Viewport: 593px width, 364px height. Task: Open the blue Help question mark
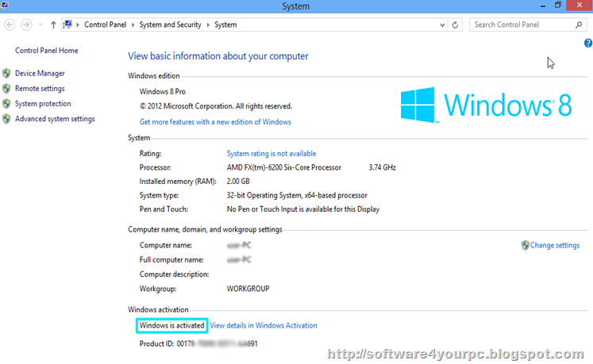[588, 43]
